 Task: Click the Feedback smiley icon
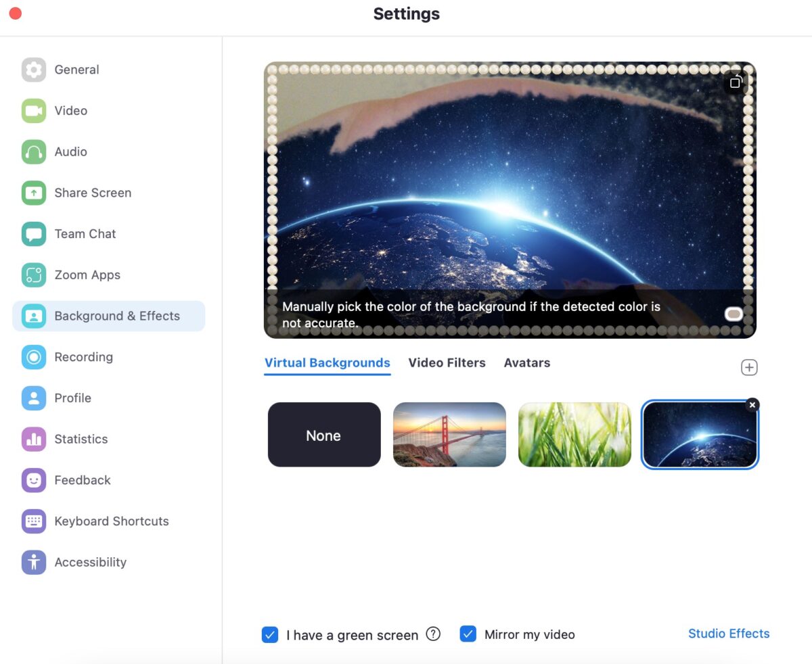click(34, 480)
